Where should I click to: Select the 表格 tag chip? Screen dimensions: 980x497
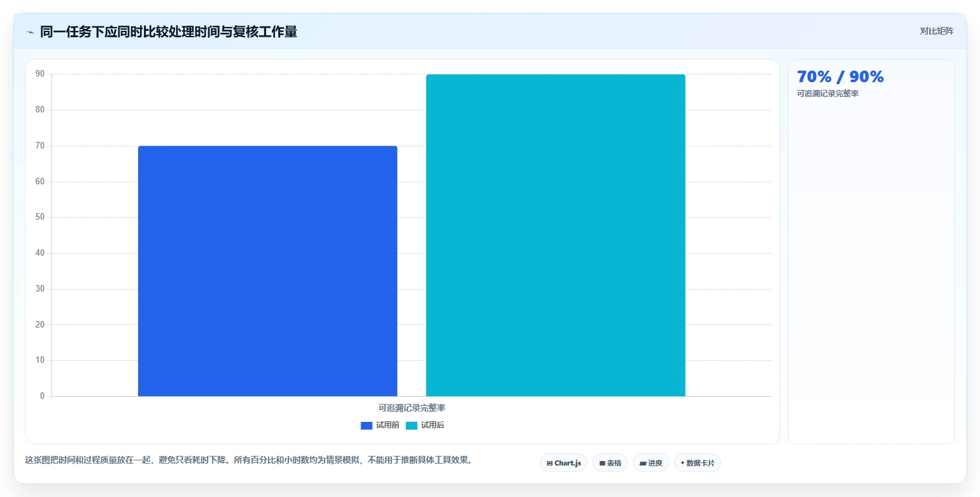click(x=610, y=463)
